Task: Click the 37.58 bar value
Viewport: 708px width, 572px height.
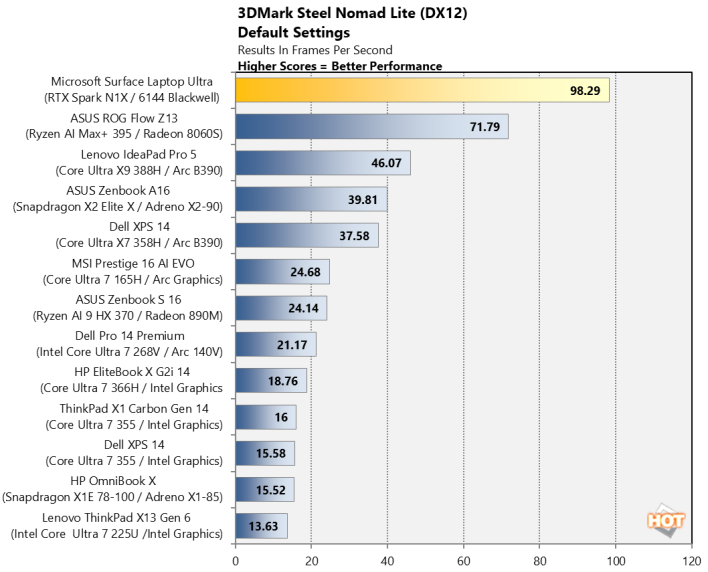Action: pos(354,236)
